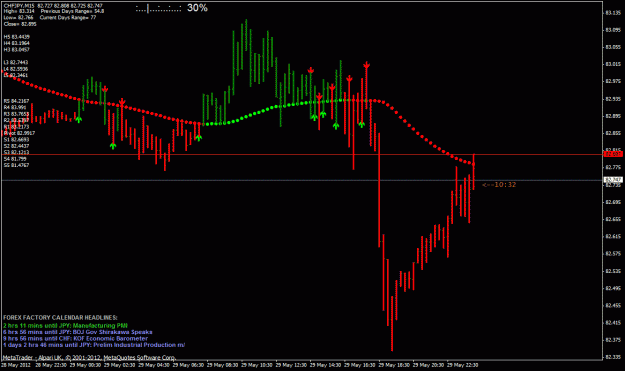The height and width of the screenshot is (371, 625).
Task: Click the '29 May 14:30' time axis label
Action: pyautogui.click(x=325, y=365)
